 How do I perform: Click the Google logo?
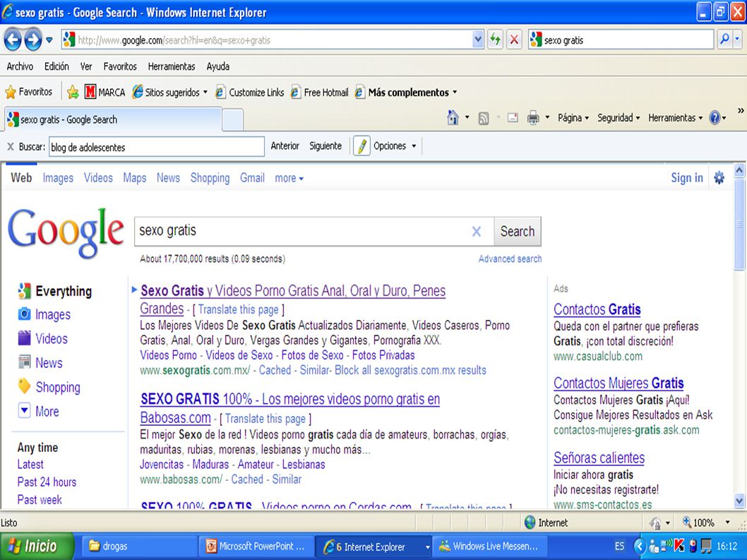point(66,233)
